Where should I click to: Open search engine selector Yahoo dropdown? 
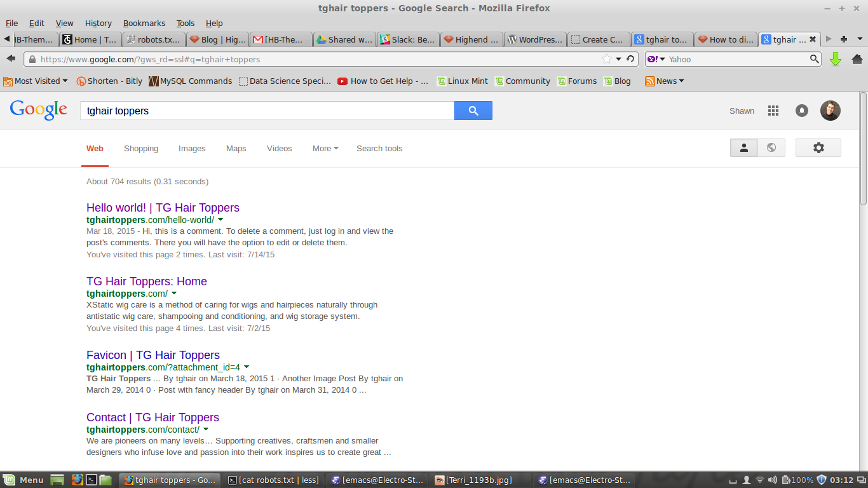pyautogui.click(x=656, y=59)
